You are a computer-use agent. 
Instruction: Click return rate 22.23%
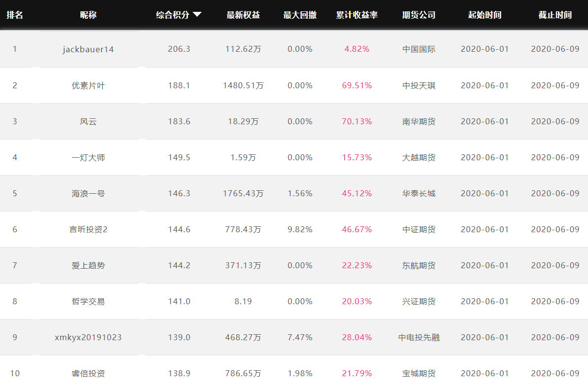coord(357,265)
